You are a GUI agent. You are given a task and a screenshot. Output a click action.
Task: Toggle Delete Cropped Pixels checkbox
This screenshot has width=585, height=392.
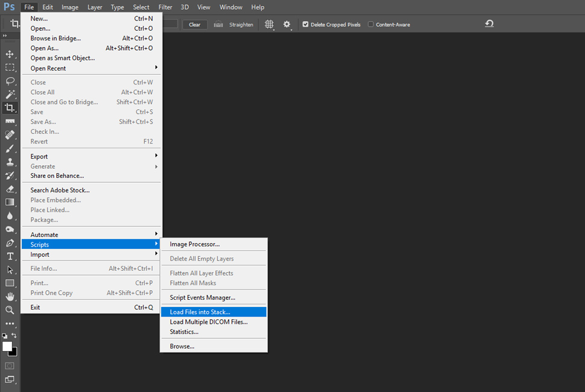(305, 24)
